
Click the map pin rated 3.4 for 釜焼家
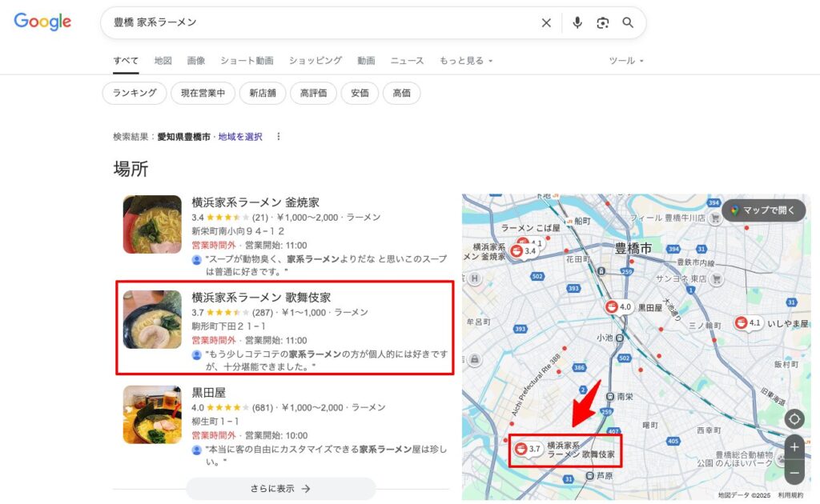click(524, 250)
